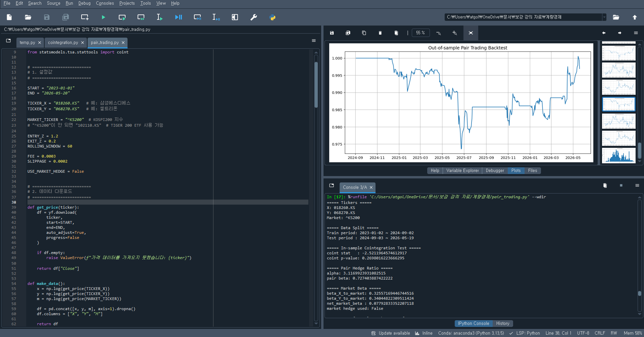Viewport: 644px width, 337px height.
Task: Interrupt the kernel with the stop square
Action: [621, 185]
